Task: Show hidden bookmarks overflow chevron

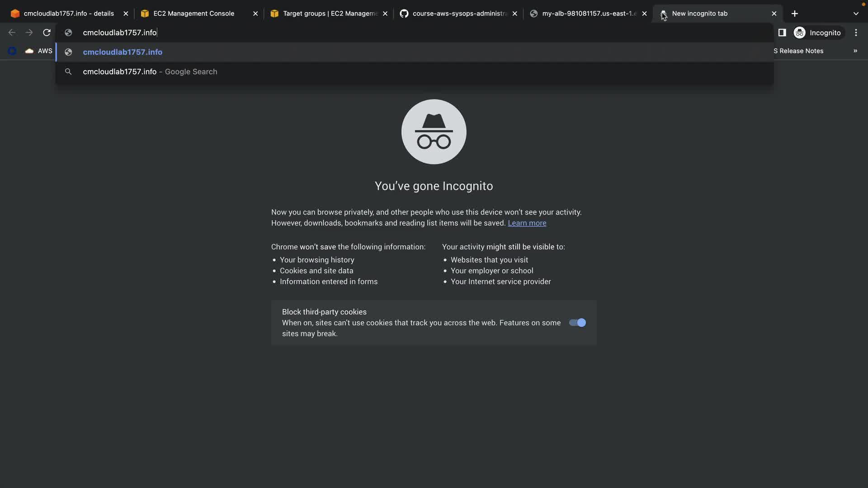Action: (x=855, y=51)
